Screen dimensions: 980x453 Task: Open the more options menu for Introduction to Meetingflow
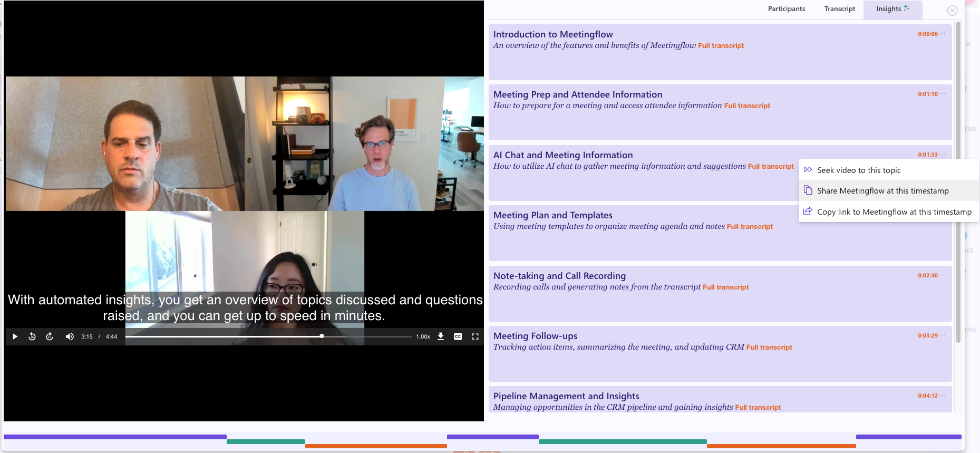[x=943, y=34]
